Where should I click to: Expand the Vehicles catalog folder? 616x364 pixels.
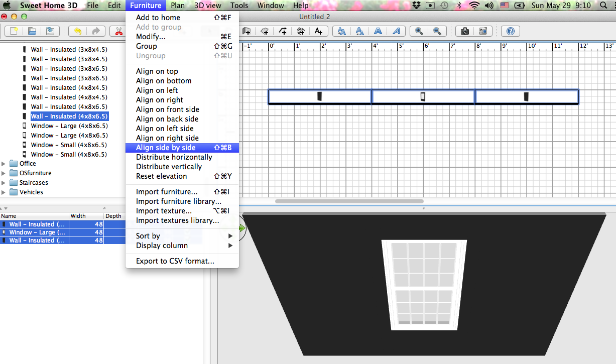point(4,192)
